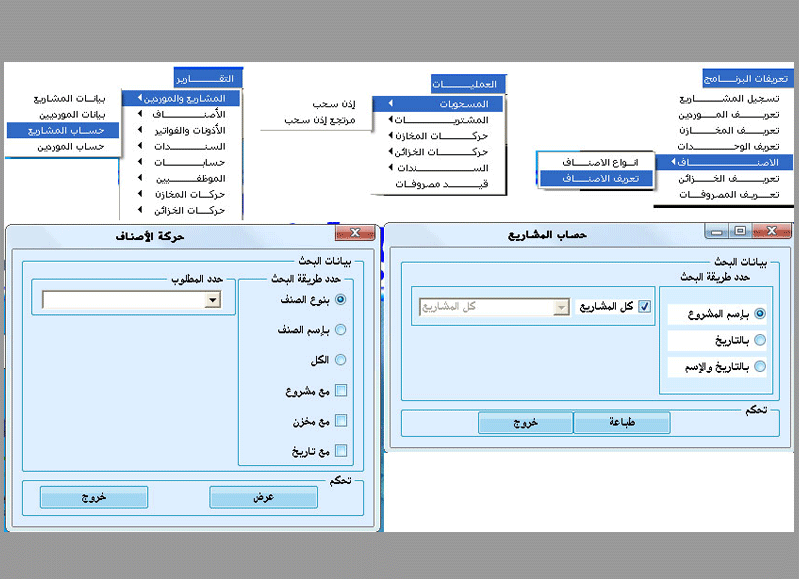Open the التقارير menu header
The image size is (799, 579).
click(208, 78)
